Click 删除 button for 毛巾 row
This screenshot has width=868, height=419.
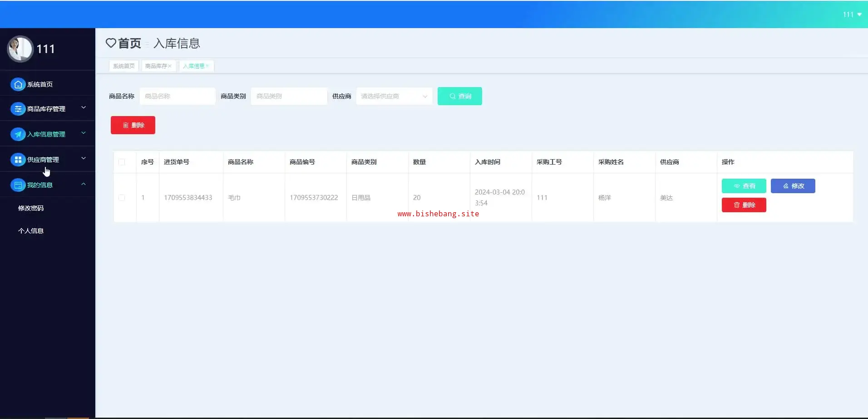(x=744, y=205)
